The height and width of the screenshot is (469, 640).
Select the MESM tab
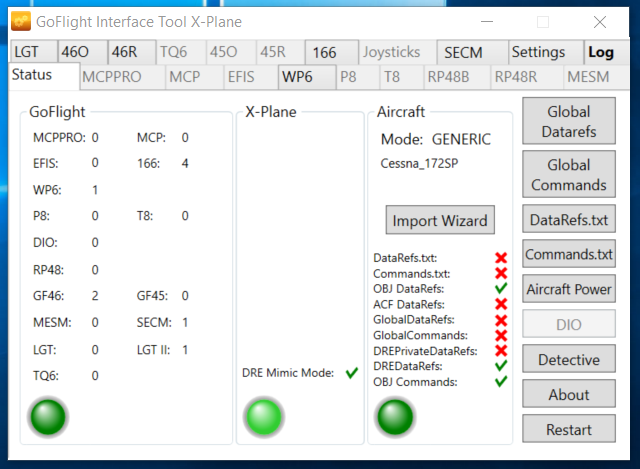[x=596, y=77]
